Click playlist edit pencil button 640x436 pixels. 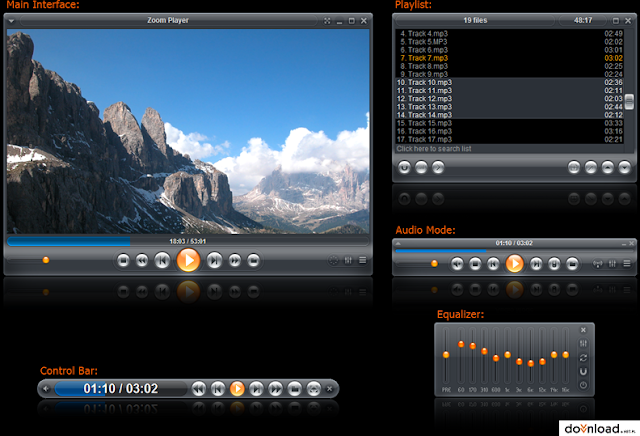(591, 167)
